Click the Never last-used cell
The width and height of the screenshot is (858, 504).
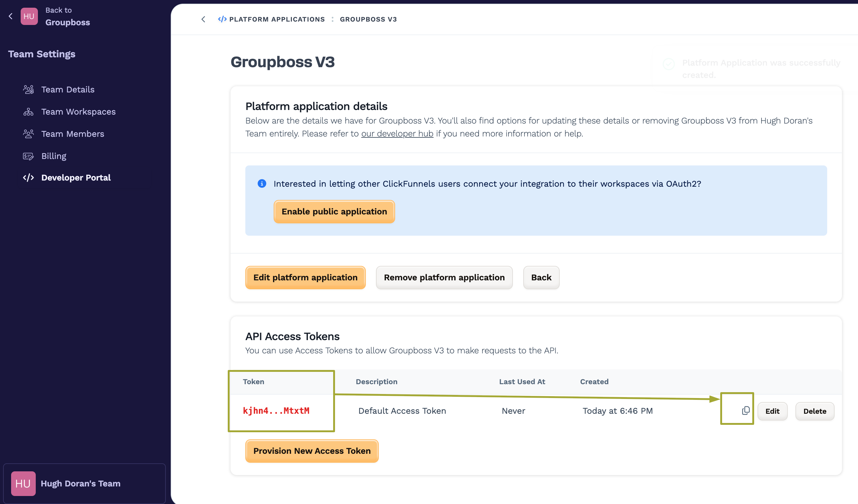coord(513,411)
